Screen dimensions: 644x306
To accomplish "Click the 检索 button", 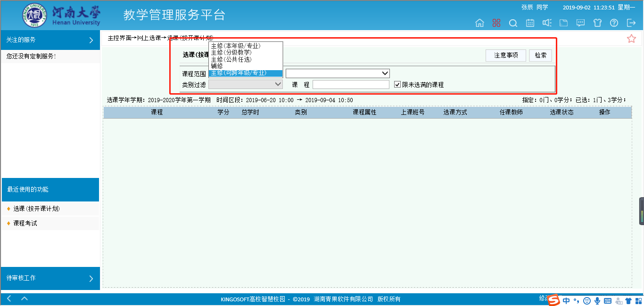I will [540, 56].
